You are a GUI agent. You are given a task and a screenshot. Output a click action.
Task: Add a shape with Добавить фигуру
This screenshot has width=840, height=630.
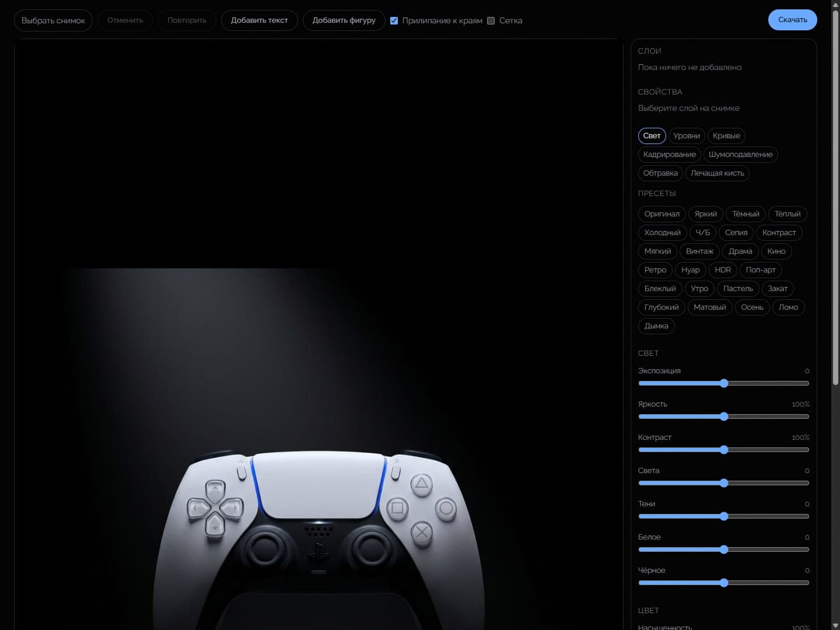pos(344,20)
